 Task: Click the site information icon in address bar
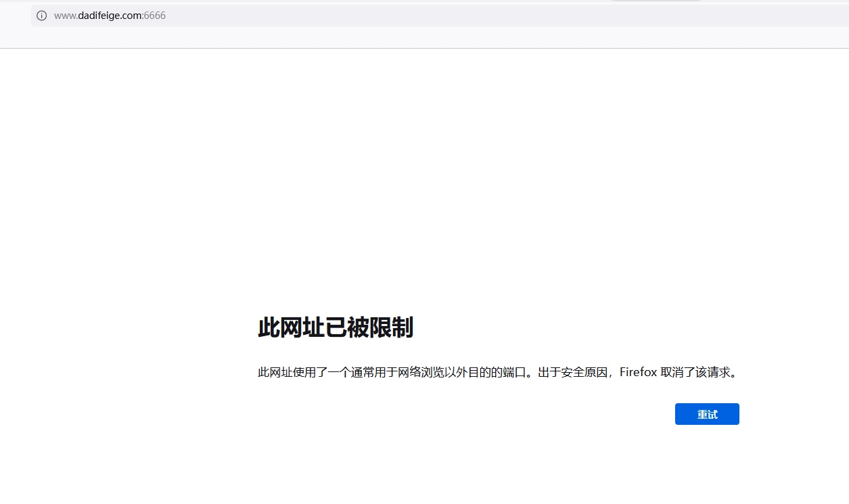tap(42, 16)
